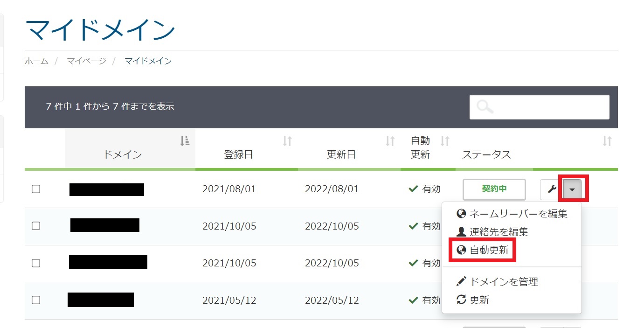Screen dimensions: 644x328
Task: Check the first domain row checkbox
Action: coord(36,189)
